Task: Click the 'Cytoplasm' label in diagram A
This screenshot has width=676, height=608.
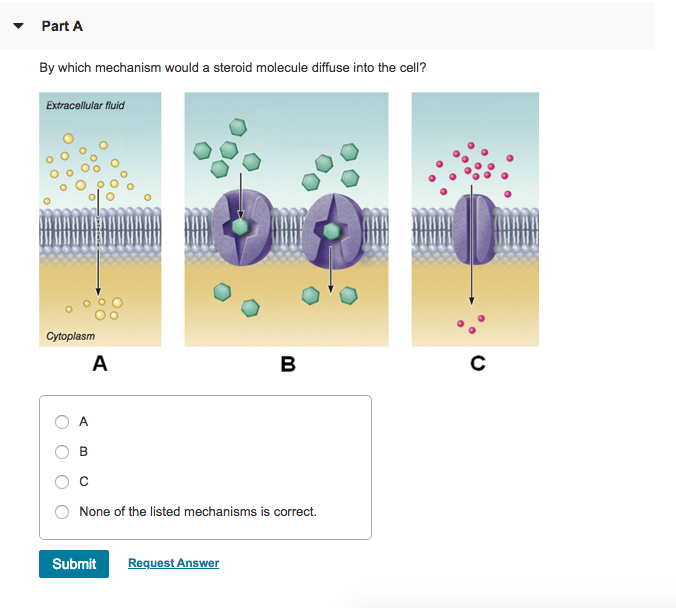Action: pyautogui.click(x=70, y=336)
